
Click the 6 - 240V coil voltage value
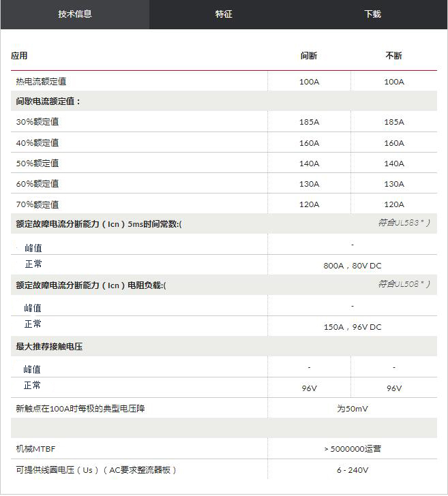tap(352, 470)
